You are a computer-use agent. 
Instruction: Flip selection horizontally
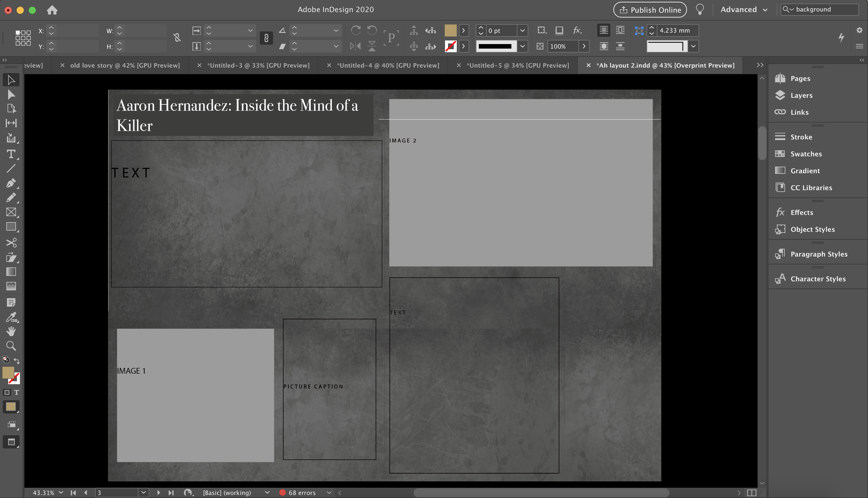[355, 46]
